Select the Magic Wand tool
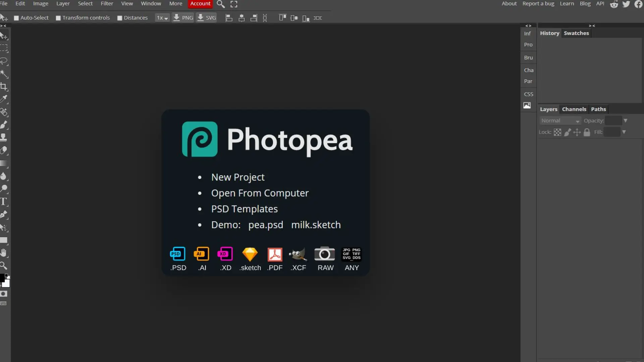Image resolution: width=644 pixels, height=362 pixels. pyautogui.click(x=4, y=74)
